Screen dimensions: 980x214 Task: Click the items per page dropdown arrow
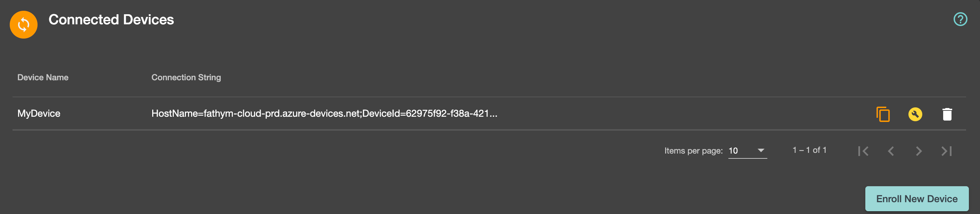click(x=761, y=150)
